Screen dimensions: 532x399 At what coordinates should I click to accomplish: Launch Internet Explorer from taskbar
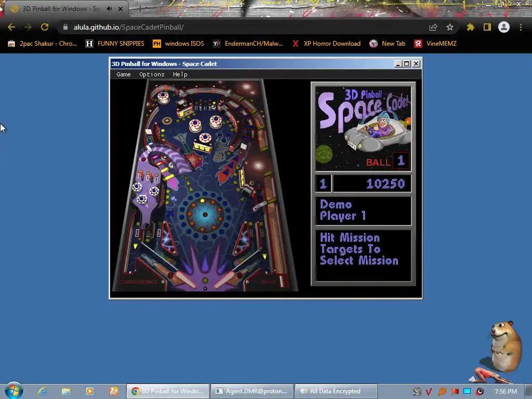[42, 391]
